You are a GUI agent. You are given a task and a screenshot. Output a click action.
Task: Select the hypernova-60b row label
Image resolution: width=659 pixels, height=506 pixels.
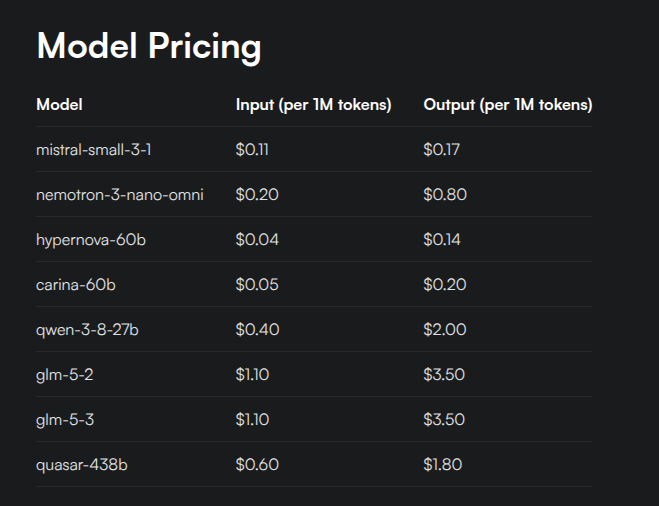pyautogui.click(x=91, y=240)
